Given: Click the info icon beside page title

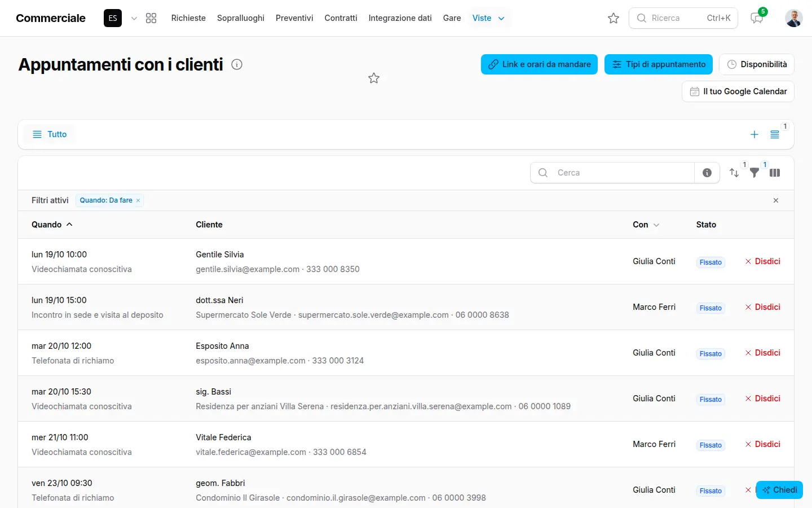Looking at the screenshot, I should pyautogui.click(x=237, y=64).
